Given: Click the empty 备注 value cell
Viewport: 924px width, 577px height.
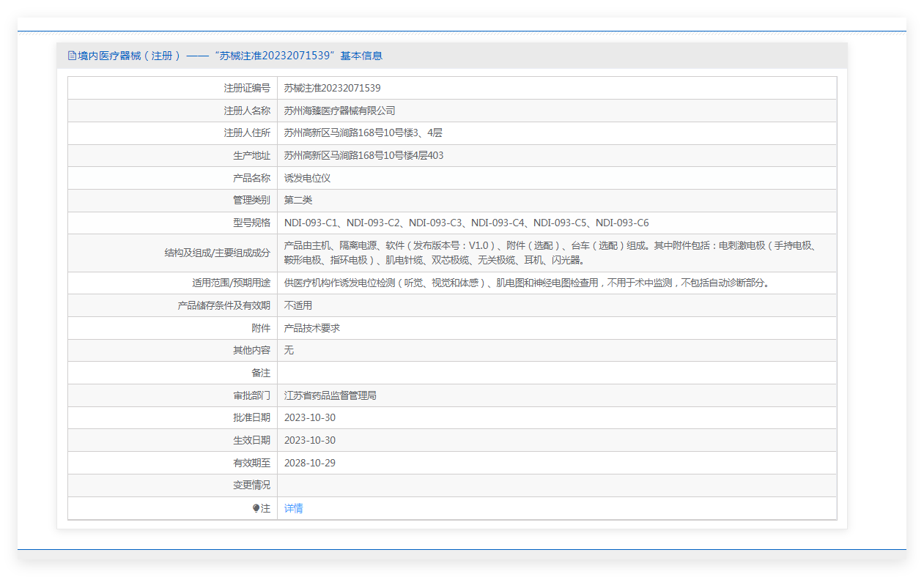Looking at the screenshot, I should click(556, 373).
